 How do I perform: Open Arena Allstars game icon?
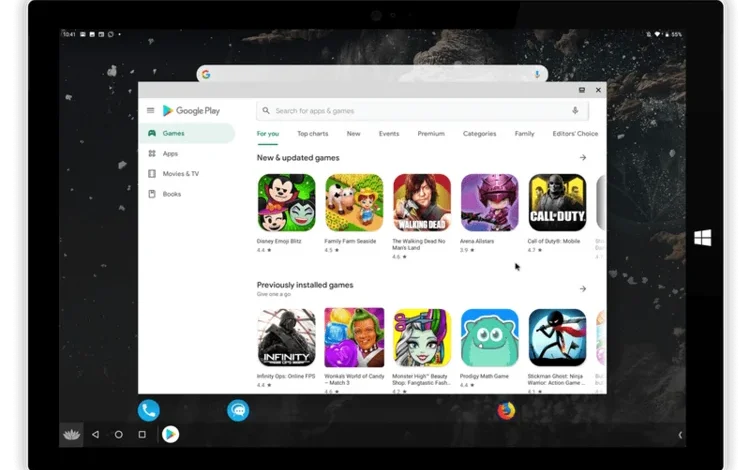[489, 203]
